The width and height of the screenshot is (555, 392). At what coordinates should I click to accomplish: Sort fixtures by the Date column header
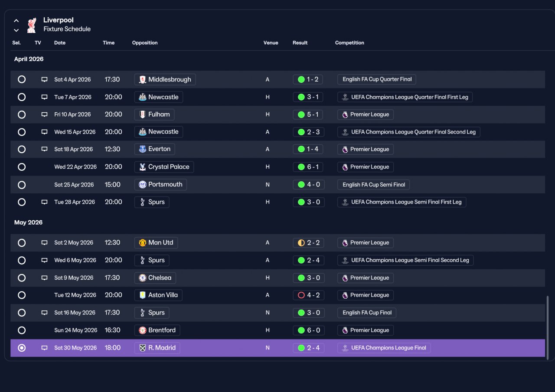[60, 43]
